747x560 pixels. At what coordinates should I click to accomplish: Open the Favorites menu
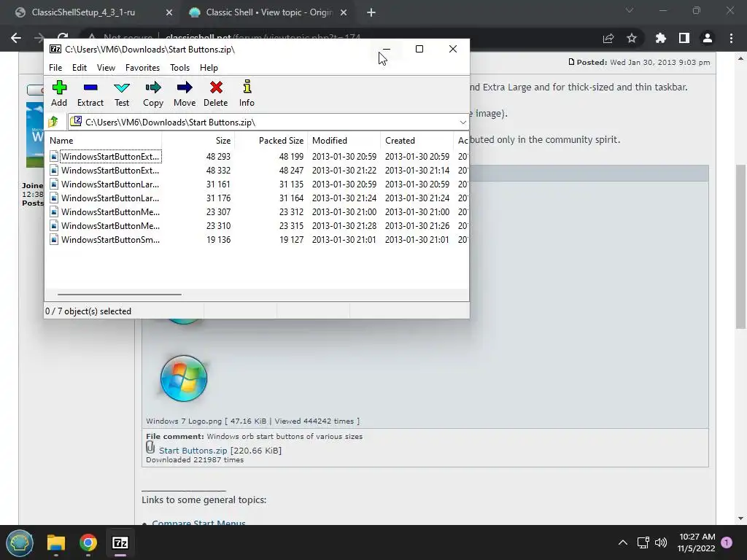[x=142, y=68]
